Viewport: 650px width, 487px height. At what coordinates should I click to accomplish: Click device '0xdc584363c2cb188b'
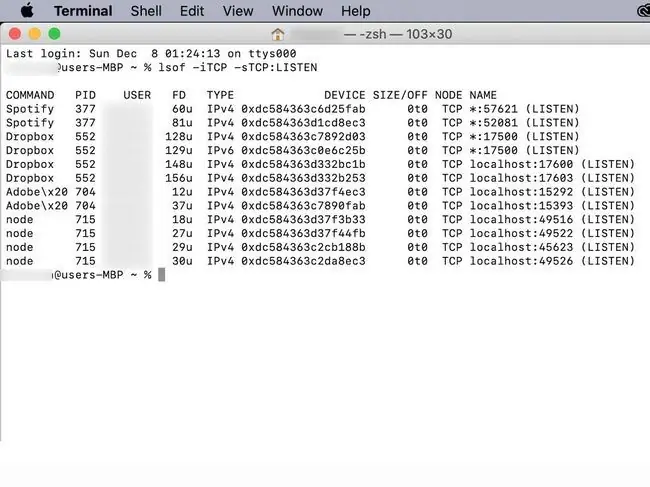coord(303,247)
